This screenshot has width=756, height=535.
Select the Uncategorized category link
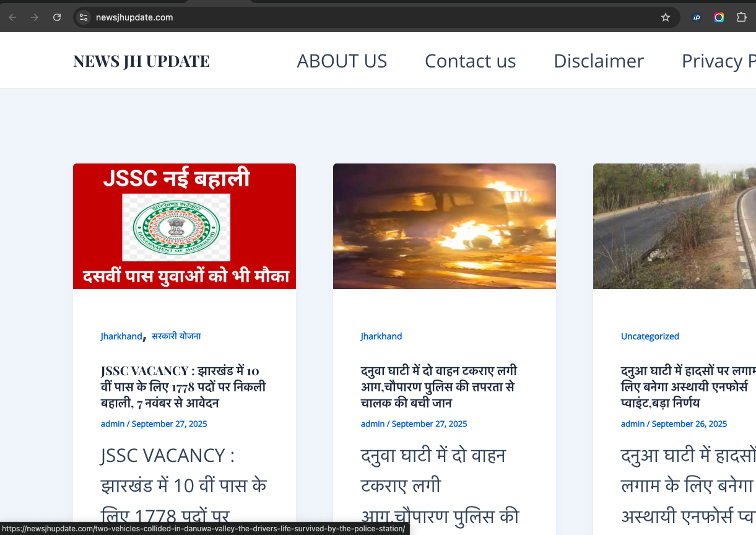[x=650, y=336]
